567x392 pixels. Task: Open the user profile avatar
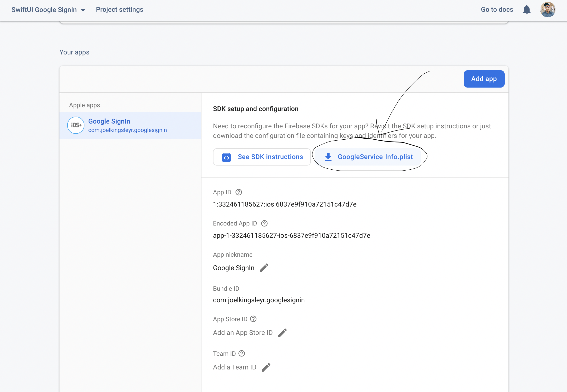click(547, 10)
